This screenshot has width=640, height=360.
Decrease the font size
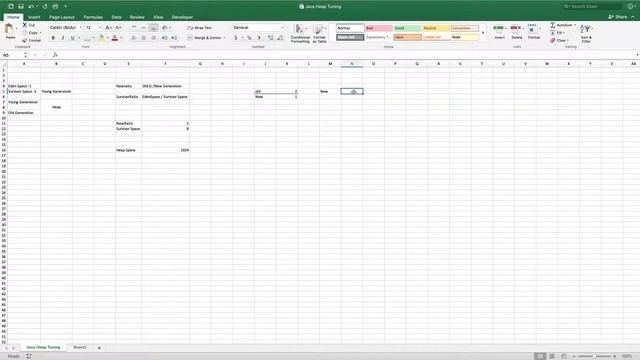[118, 28]
